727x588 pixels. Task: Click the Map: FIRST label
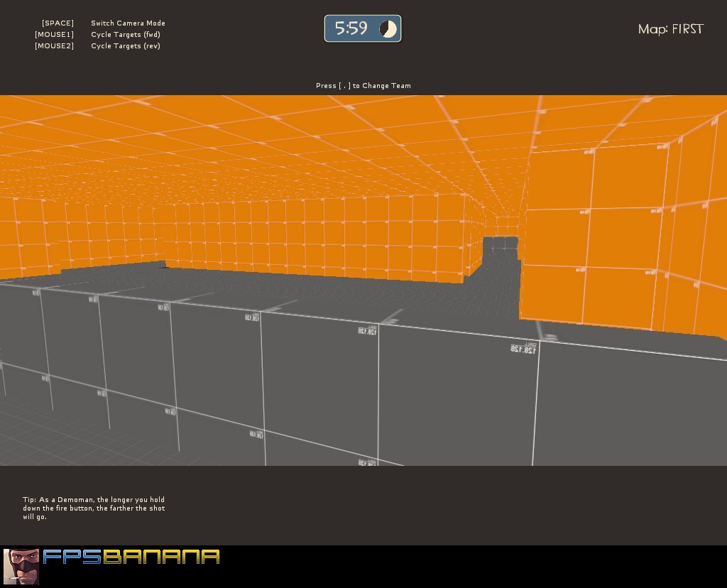tap(670, 29)
